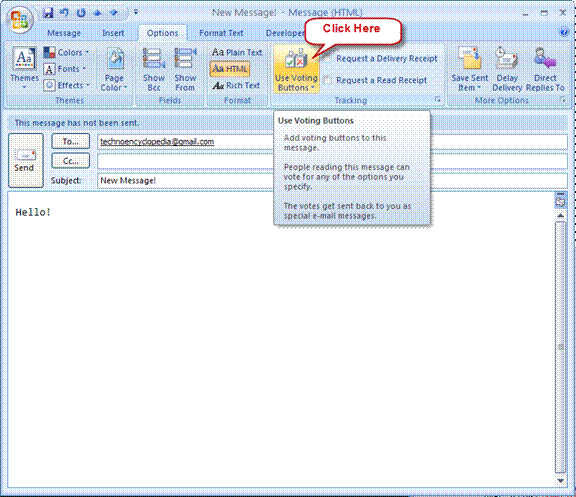
Task: Enable Request a Delivery Receipt checkbox
Action: (x=328, y=58)
